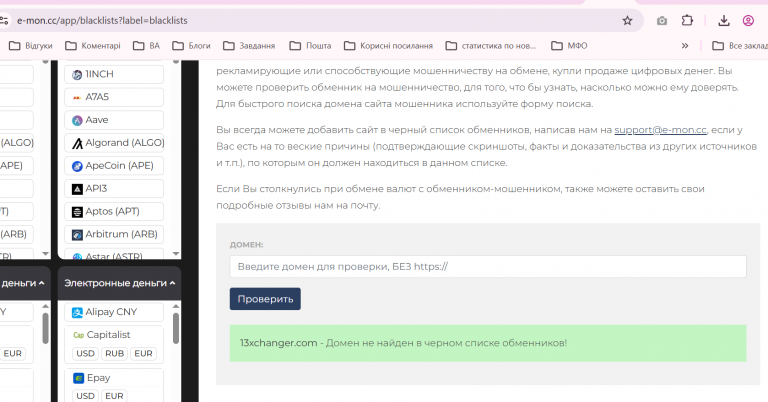Viewport: 768px width, 402px height.
Task: Open the profile avatar icon
Action: (x=748, y=21)
